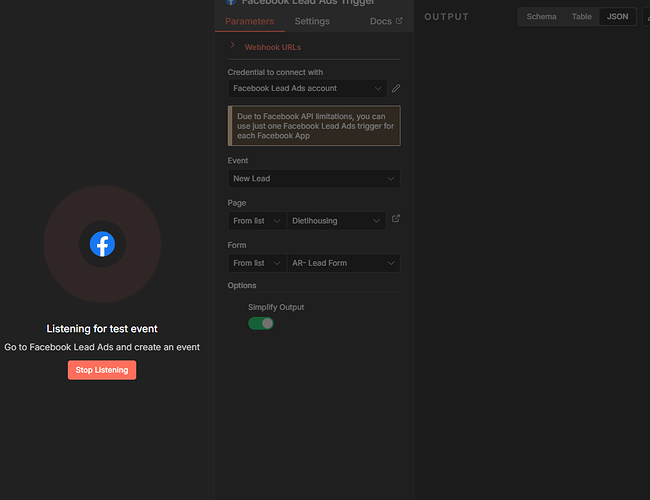Click the Listening for test event heading
650x500 pixels.
[x=102, y=329]
